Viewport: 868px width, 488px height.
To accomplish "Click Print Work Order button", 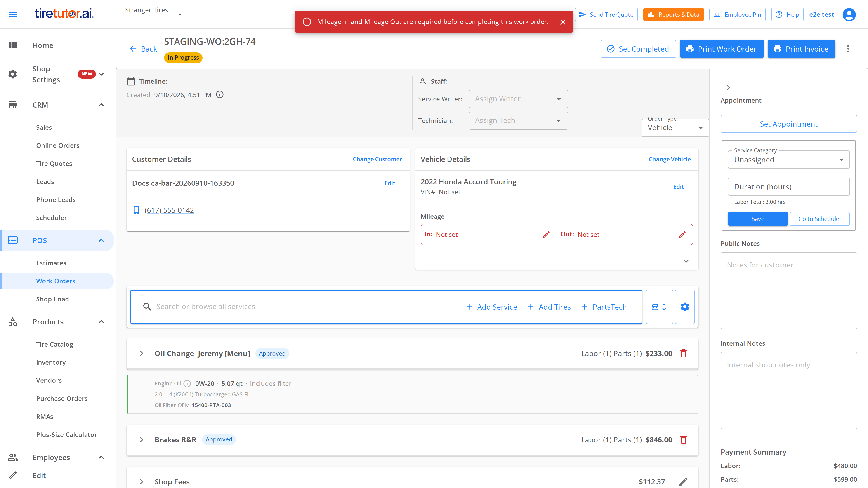I will (722, 49).
